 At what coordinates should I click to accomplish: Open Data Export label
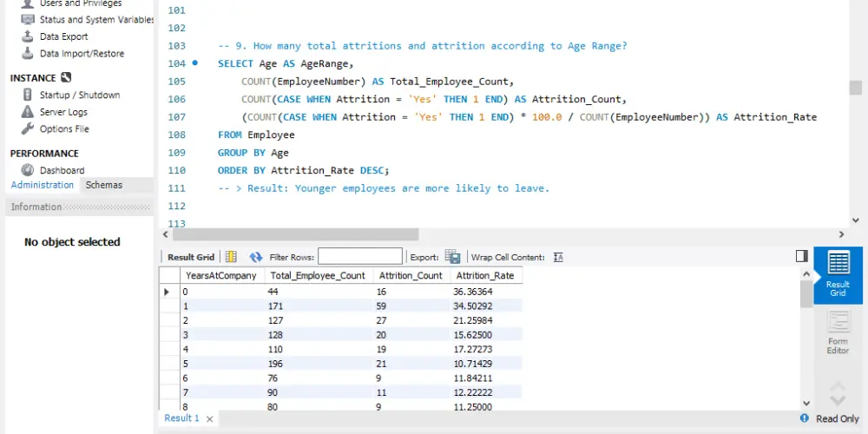63,36
